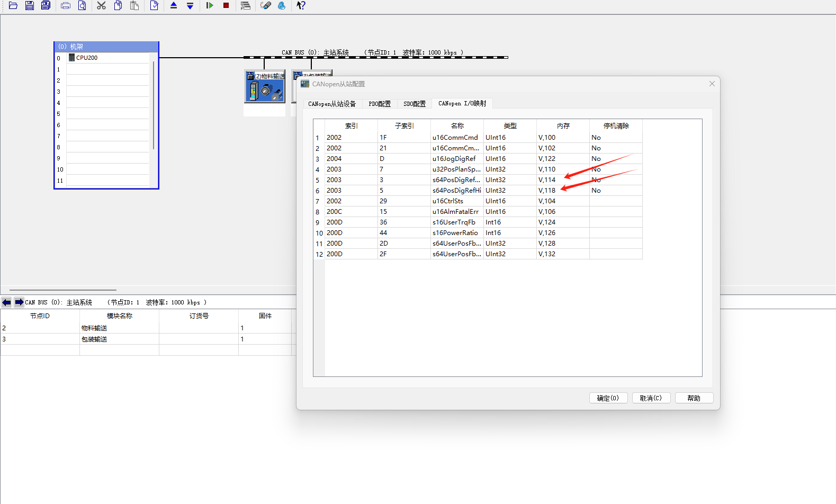Click the horizontal scrollbar below the network view
The height and width of the screenshot is (504, 836).
63,290
